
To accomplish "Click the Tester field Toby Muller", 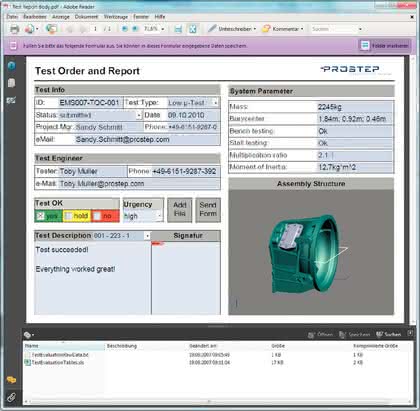I will click(93, 172).
